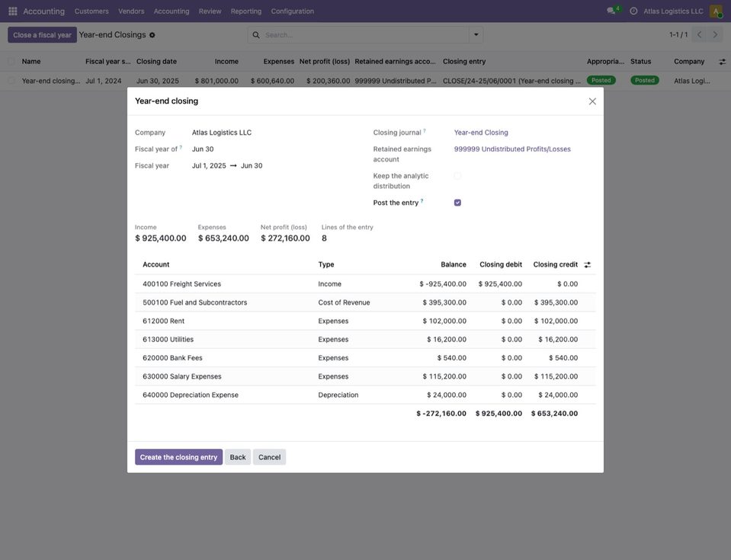
Task: Show Fiscal year of help tooltip
Action: [x=181, y=147]
